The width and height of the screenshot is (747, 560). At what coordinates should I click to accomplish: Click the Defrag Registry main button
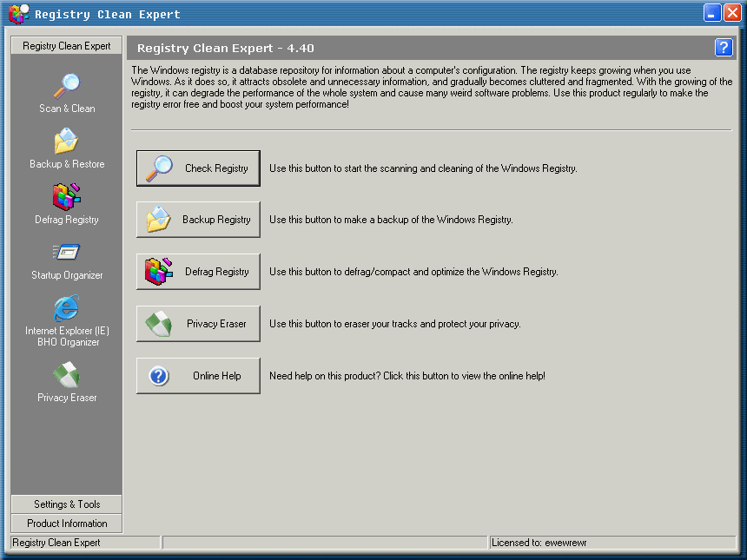(x=198, y=272)
